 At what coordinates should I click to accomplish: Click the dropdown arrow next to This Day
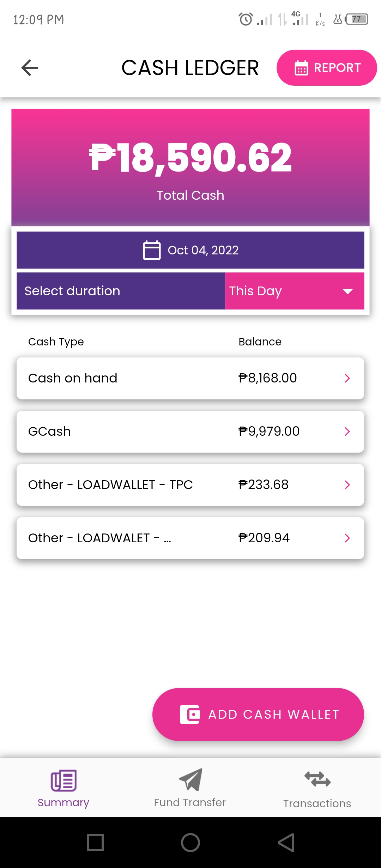[x=348, y=291]
